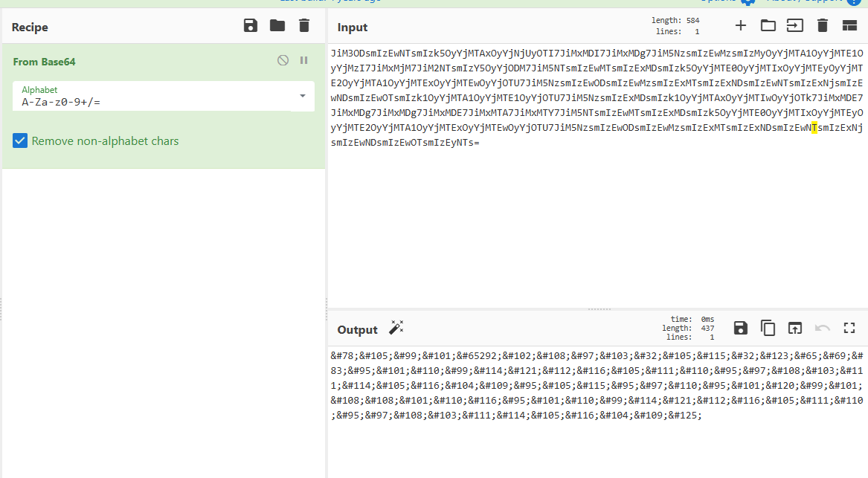Add a new input tab
The image size is (868, 478).
pyautogui.click(x=741, y=26)
